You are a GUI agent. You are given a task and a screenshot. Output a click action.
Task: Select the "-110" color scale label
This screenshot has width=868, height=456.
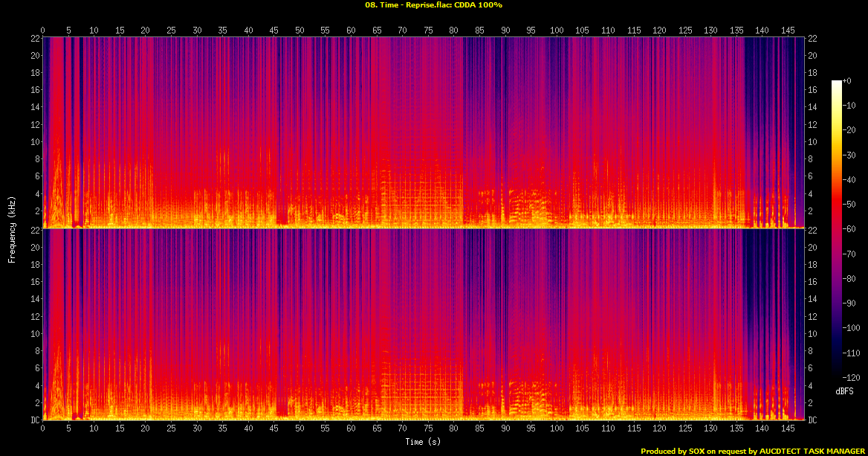click(x=852, y=353)
